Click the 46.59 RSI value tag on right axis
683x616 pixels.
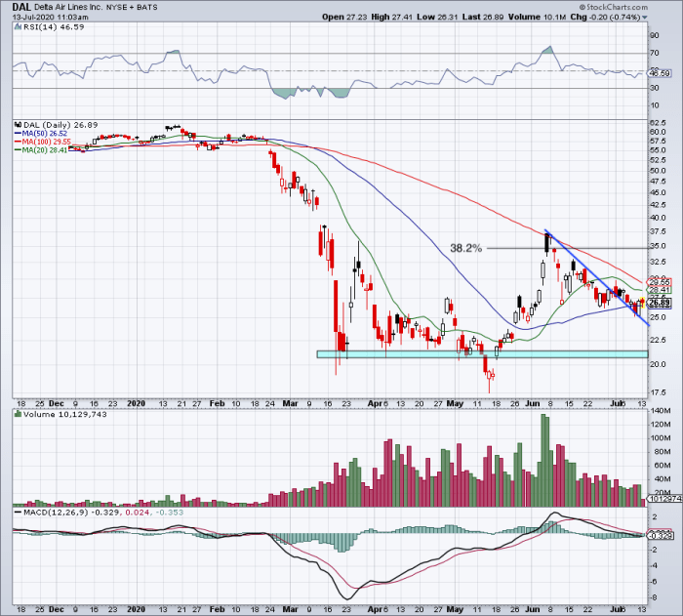click(x=660, y=73)
